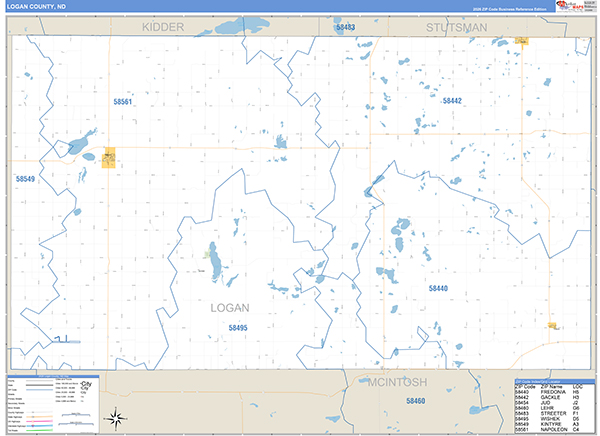Click ZIP label 58549 on the map

coord(25,179)
